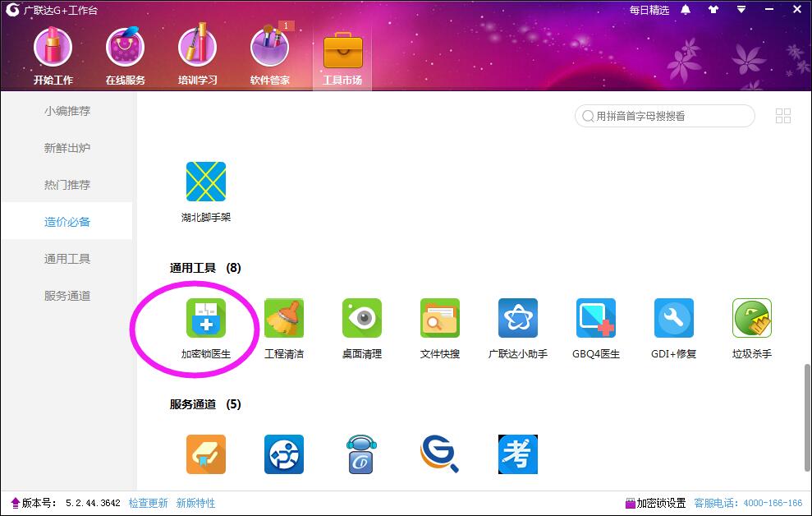Open the 文件快搜 file search tool

coord(439,318)
